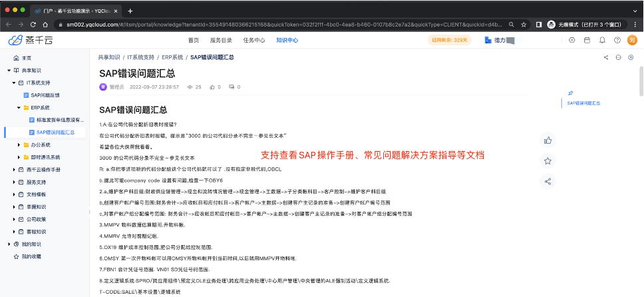Click the circular eye icon left of the header calendar
The height and width of the screenshot is (297, 644).
[571, 40]
